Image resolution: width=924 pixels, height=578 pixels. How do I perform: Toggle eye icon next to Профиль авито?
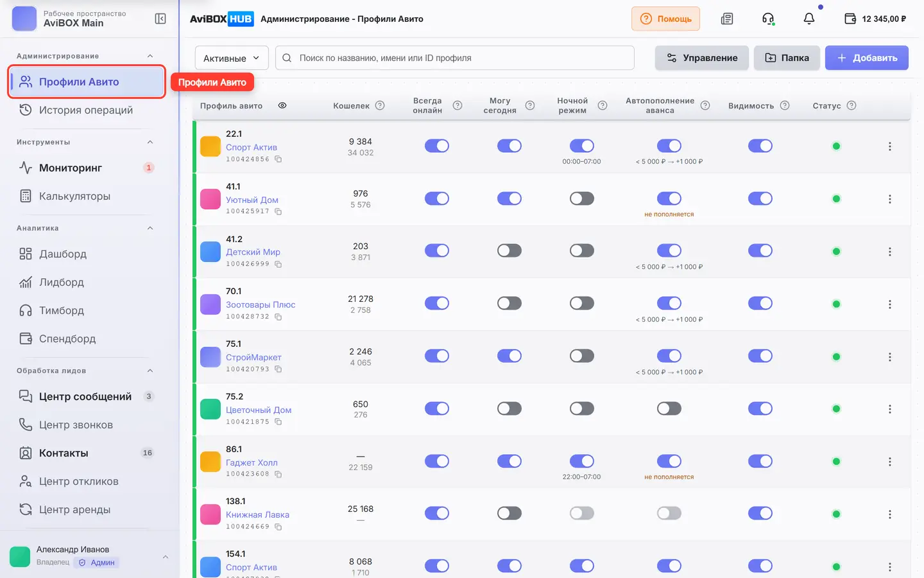(x=282, y=105)
